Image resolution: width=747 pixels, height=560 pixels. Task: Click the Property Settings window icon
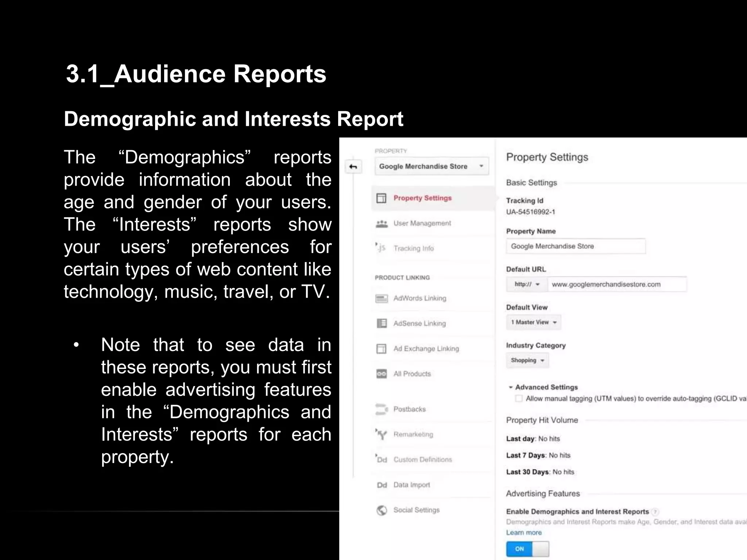click(381, 198)
